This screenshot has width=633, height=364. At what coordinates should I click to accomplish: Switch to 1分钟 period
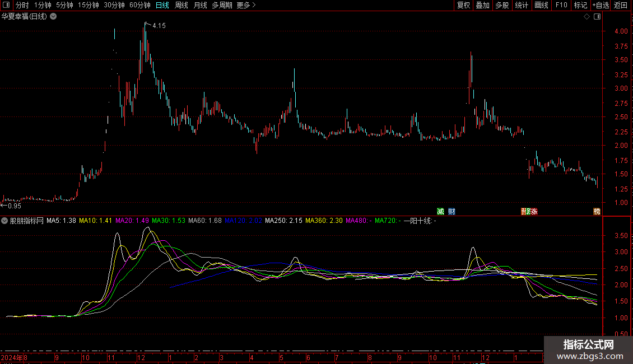[x=43, y=5]
